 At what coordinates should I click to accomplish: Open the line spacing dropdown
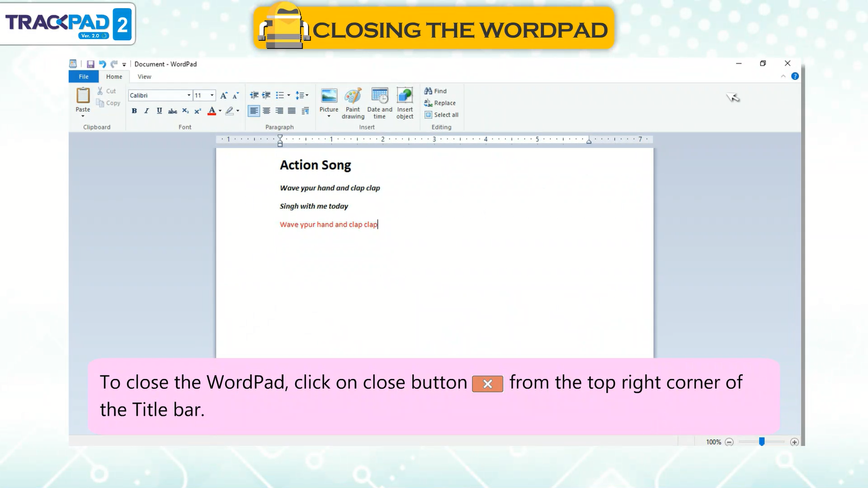[x=302, y=95]
